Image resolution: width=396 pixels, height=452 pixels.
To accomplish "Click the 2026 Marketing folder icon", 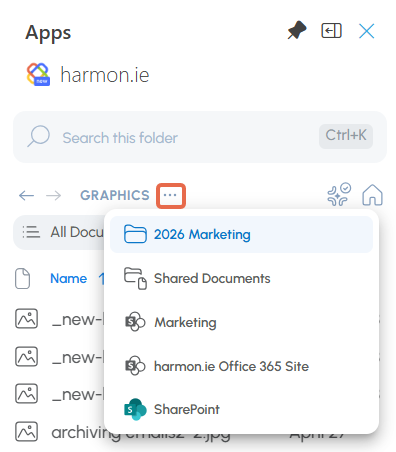I will [135, 234].
